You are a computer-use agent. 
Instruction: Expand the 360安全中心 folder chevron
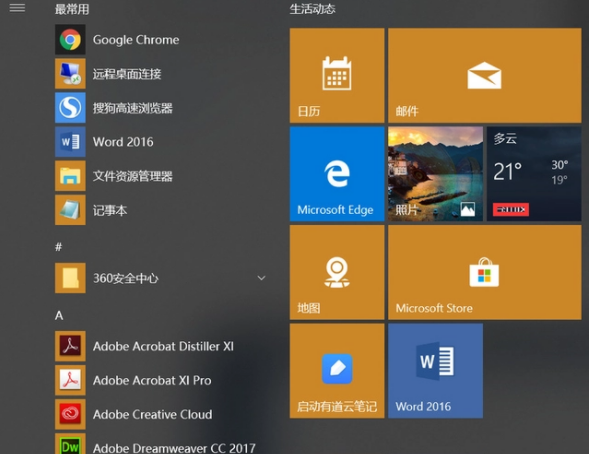[261, 278]
